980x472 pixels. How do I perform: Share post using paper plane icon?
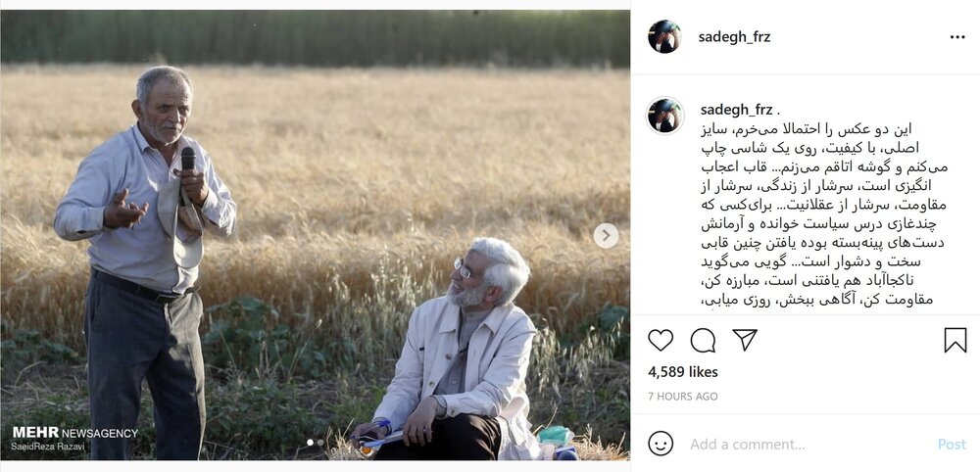point(745,340)
